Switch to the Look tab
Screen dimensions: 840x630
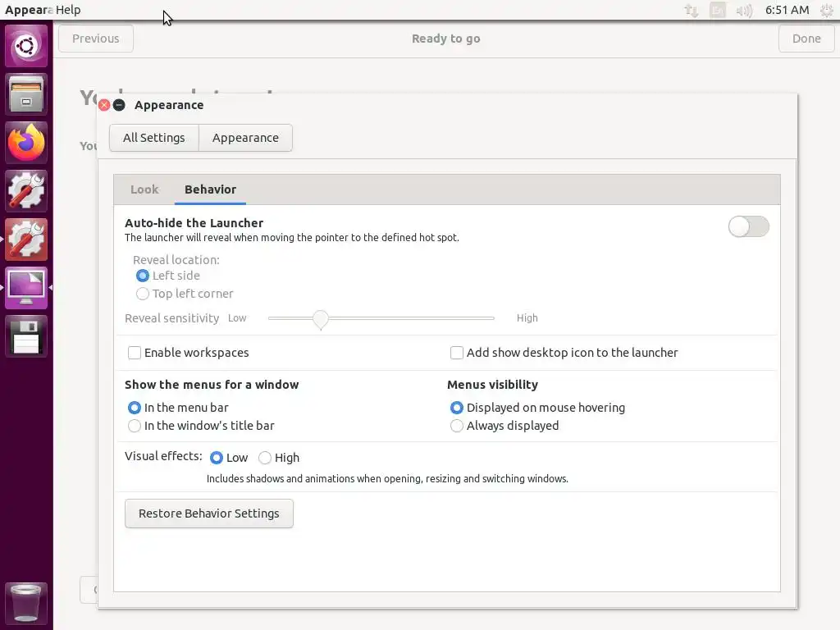coord(144,189)
